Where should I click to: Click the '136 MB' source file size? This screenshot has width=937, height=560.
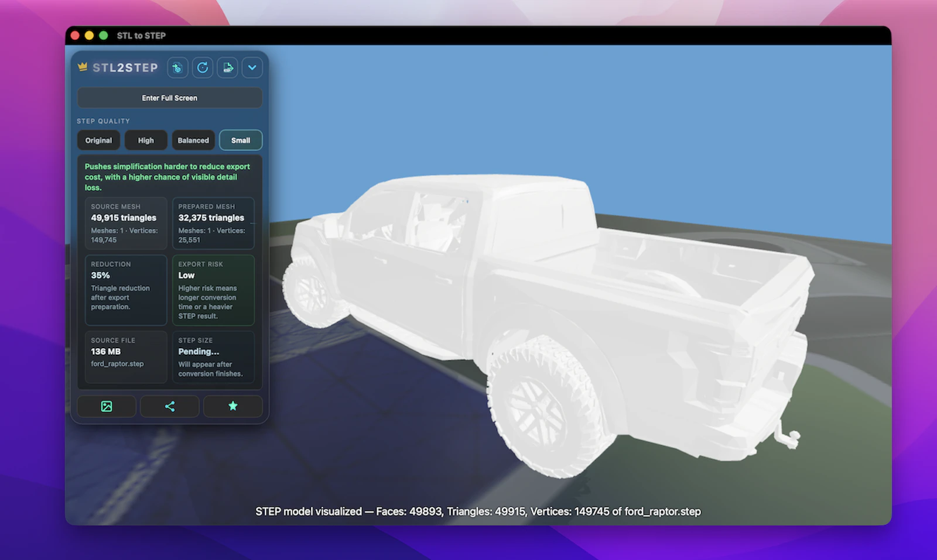pyautogui.click(x=105, y=351)
